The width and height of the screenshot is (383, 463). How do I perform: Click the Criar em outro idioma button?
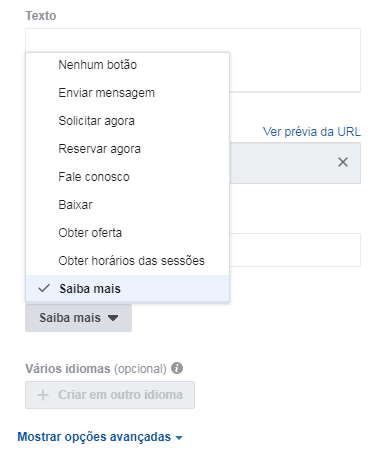point(110,395)
